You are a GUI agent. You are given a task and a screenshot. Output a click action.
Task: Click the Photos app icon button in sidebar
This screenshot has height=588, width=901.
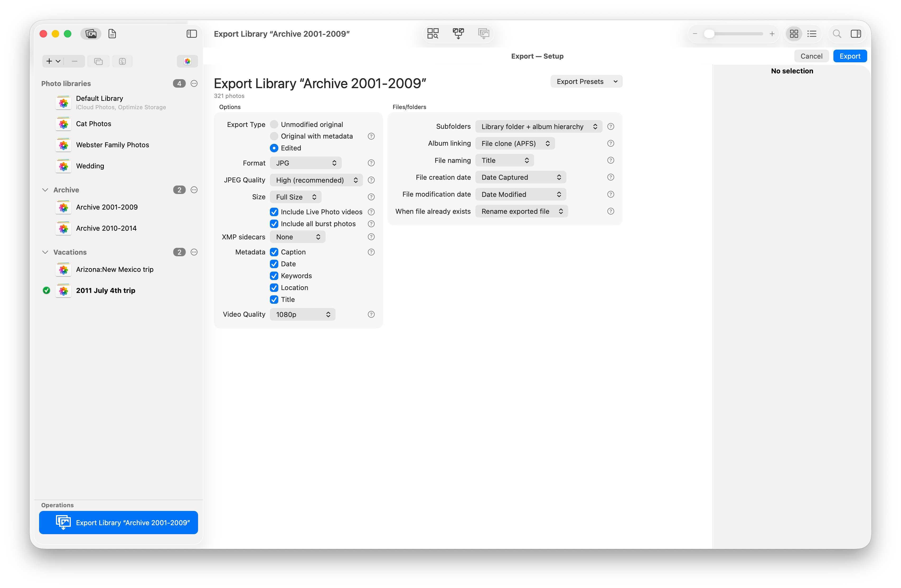(x=187, y=61)
